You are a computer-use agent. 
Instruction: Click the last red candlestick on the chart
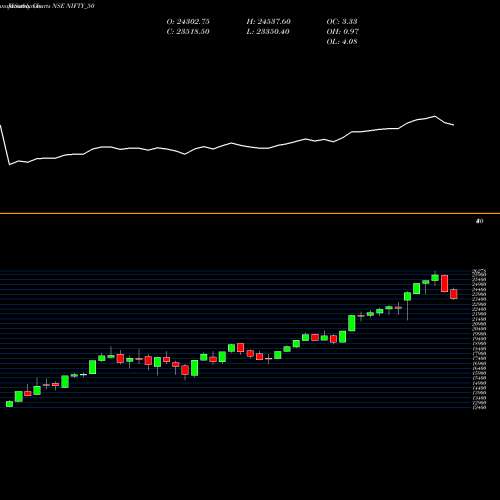(x=454, y=294)
